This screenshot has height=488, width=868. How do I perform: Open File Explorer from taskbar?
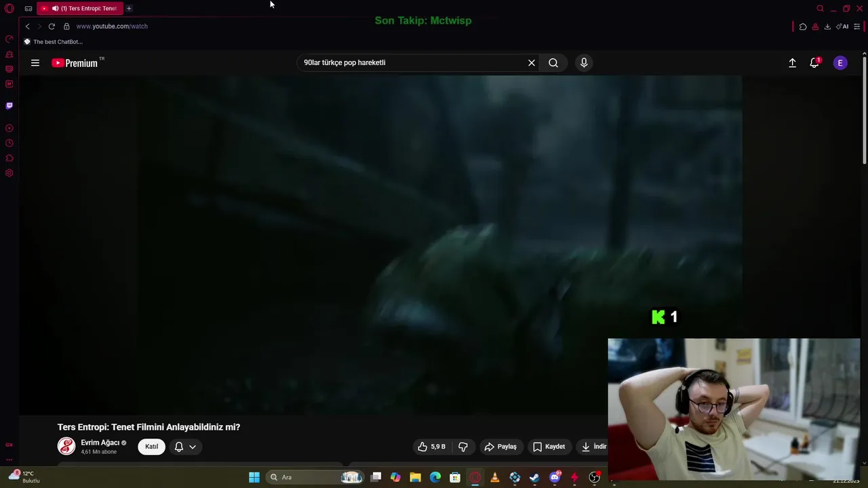[x=416, y=477]
